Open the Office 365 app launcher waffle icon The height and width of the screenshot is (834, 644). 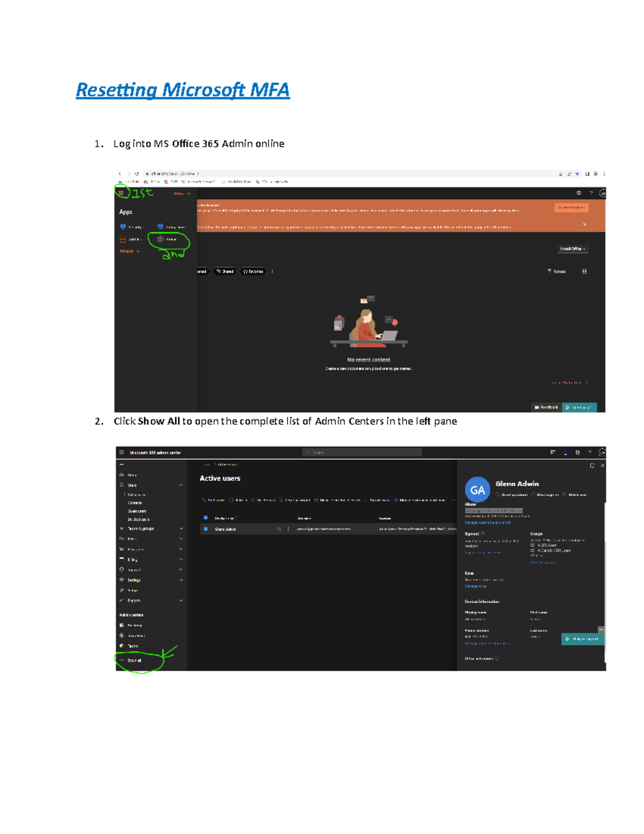[x=122, y=193]
